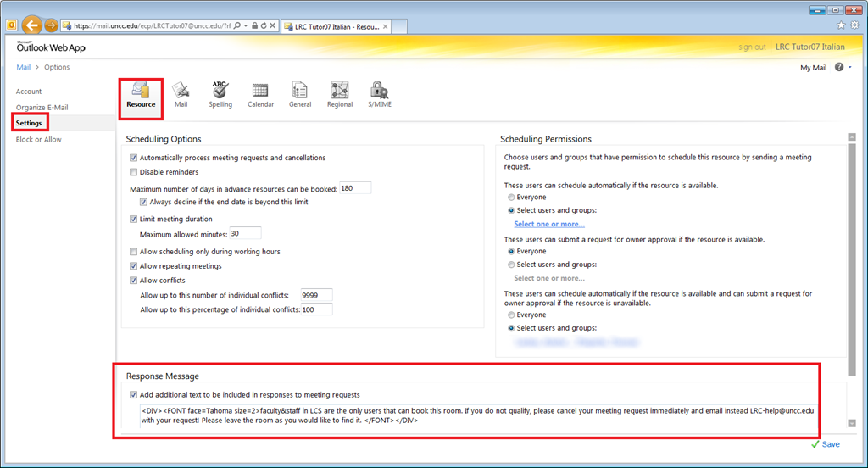Image resolution: width=868 pixels, height=468 pixels.
Task: Expand the help menu dropdown arrow
Action: tap(849, 68)
